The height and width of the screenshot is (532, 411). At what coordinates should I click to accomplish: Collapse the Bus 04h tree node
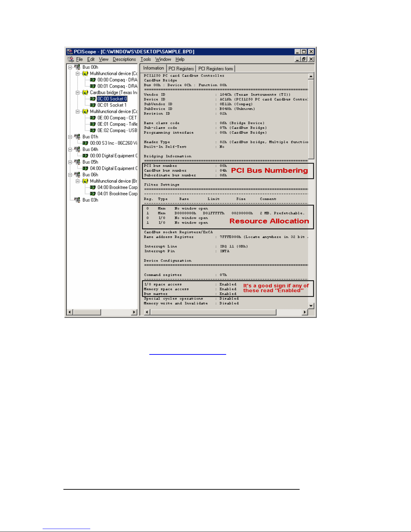[70, 150]
